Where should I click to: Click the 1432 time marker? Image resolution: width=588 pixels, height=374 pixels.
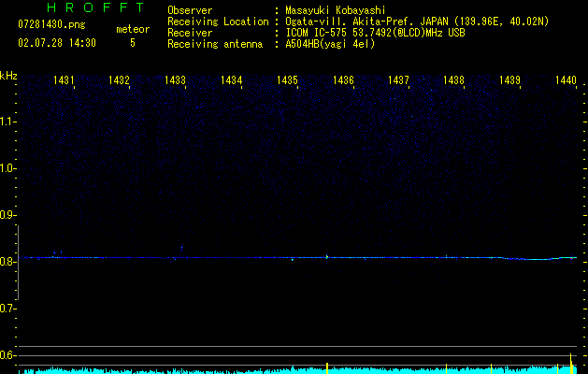pyautogui.click(x=119, y=79)
